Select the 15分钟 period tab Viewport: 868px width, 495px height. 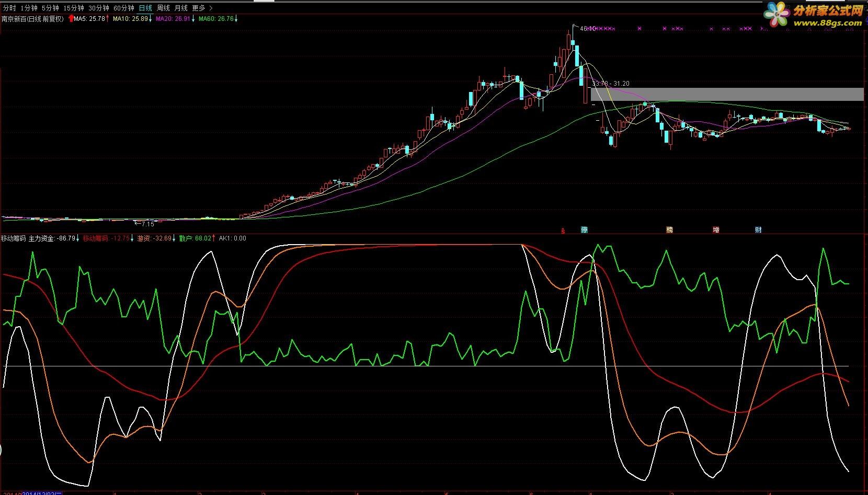click(73, 8)
